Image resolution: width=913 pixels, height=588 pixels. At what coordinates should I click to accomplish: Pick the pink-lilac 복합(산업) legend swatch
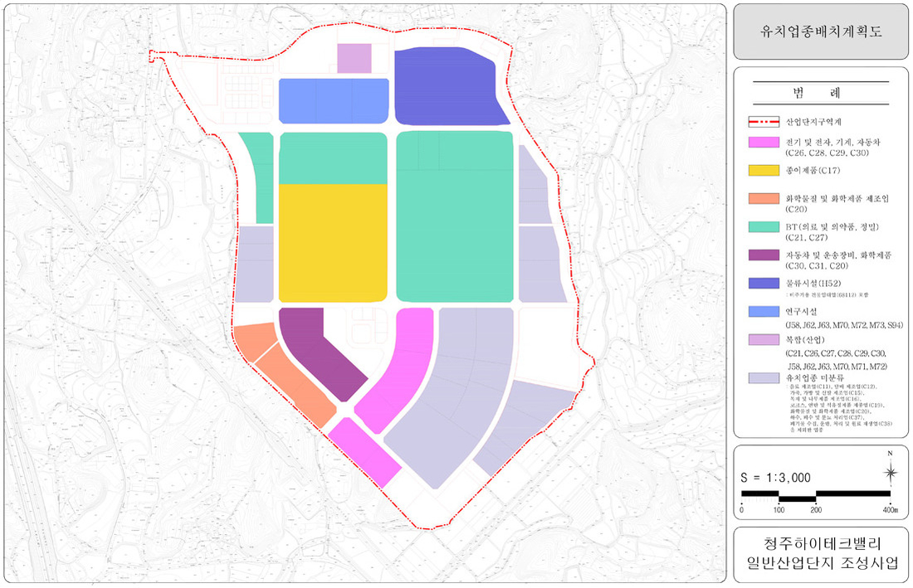764,341
